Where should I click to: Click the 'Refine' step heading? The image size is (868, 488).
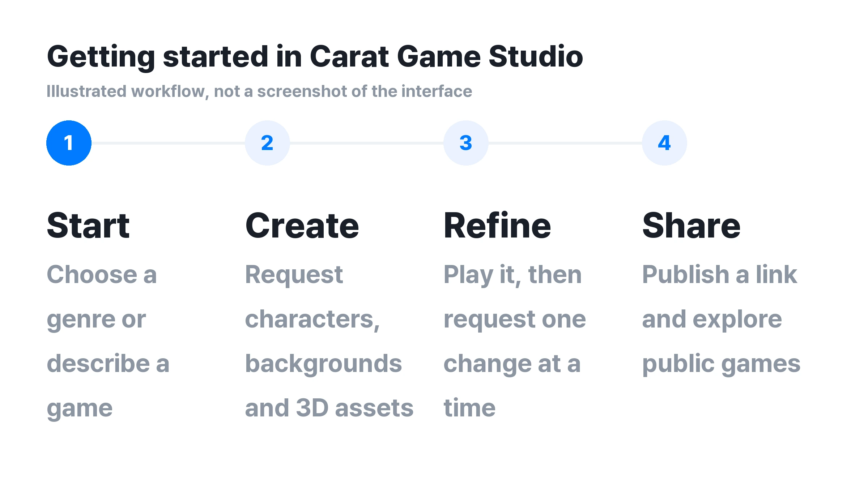click(x=497, y=226)
